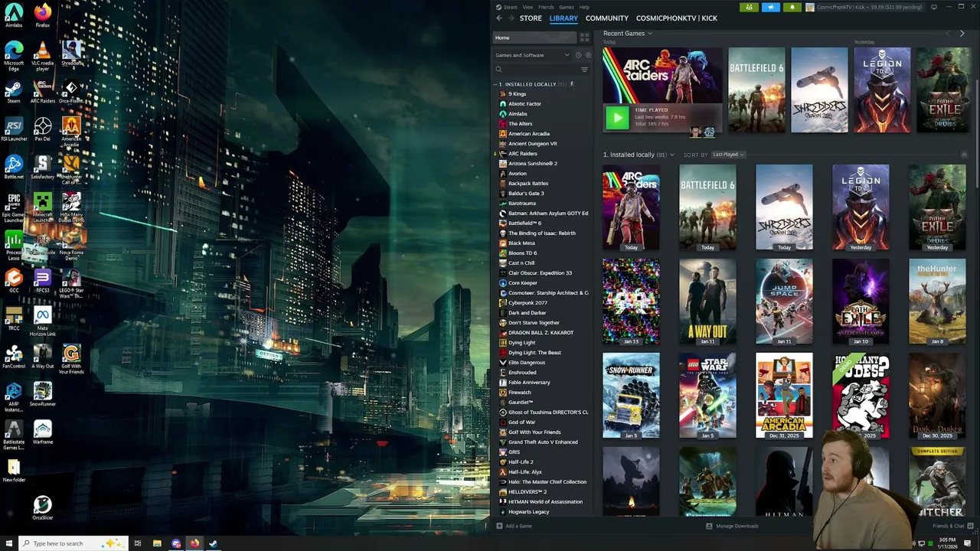Expand Recent Games shelf dropdown

650,34
